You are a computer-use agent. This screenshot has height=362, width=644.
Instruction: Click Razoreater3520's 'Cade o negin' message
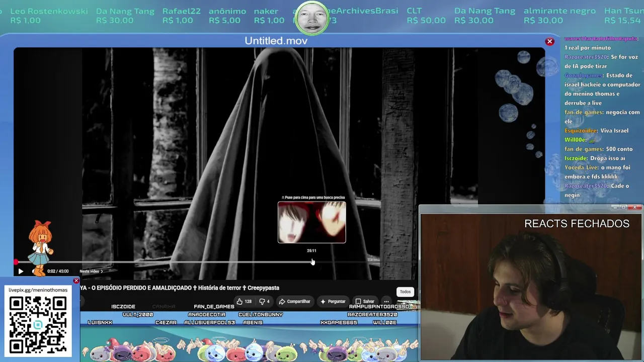click(x=597, y=190)
